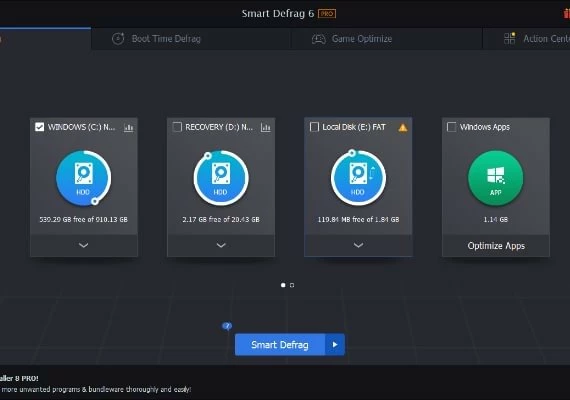The width and height of the screenshot is (570, 400).
Task: Click warning icon on Local Disk (E:)
Action: (x=403, y=128)
